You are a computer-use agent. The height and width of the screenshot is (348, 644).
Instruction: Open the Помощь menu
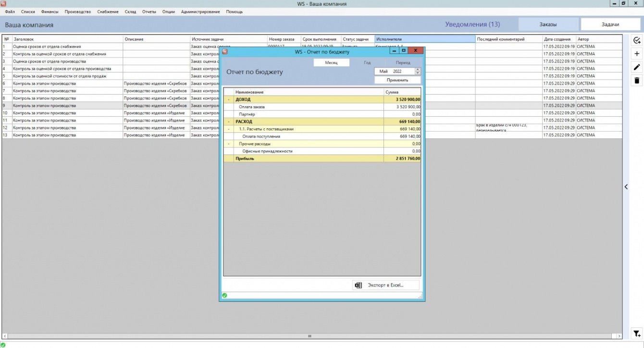235,12
